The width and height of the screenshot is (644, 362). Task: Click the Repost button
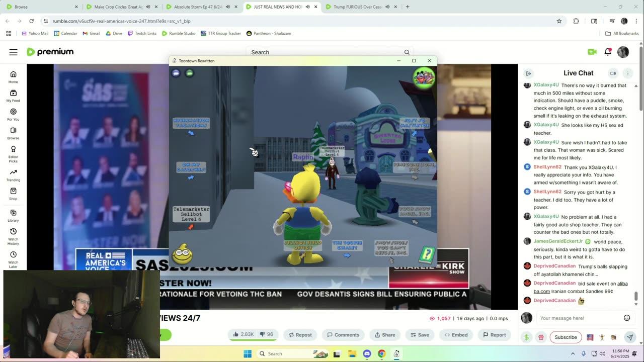pyautogui.click(x=300, y=335)
